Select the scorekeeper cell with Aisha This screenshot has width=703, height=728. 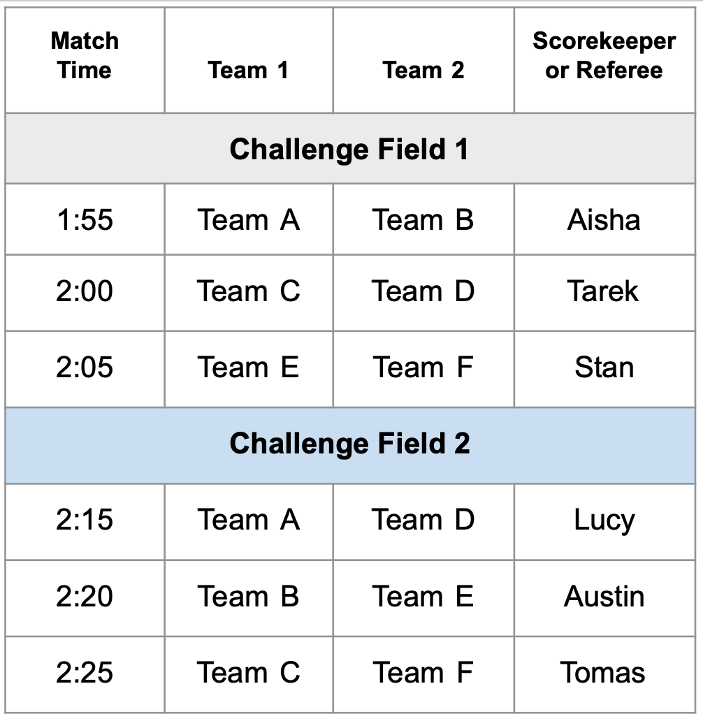pos(604,220)
